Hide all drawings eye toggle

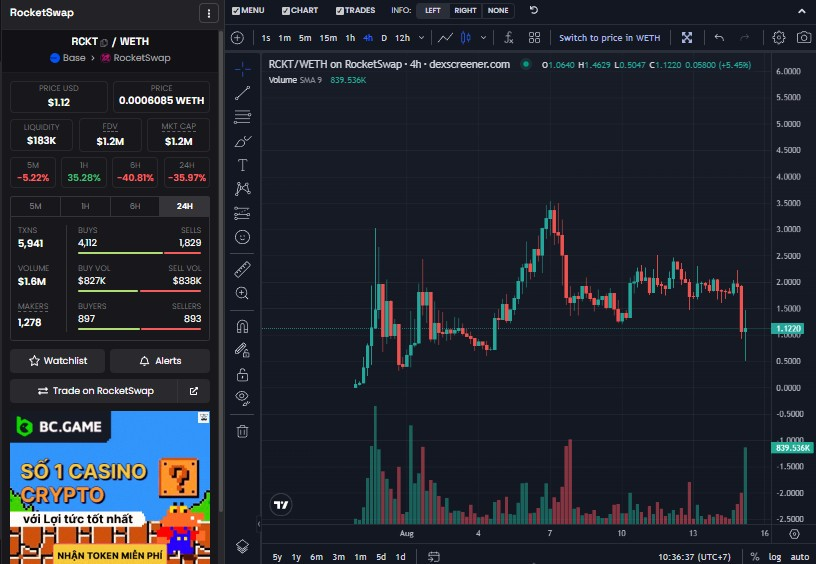pos(243,398)
